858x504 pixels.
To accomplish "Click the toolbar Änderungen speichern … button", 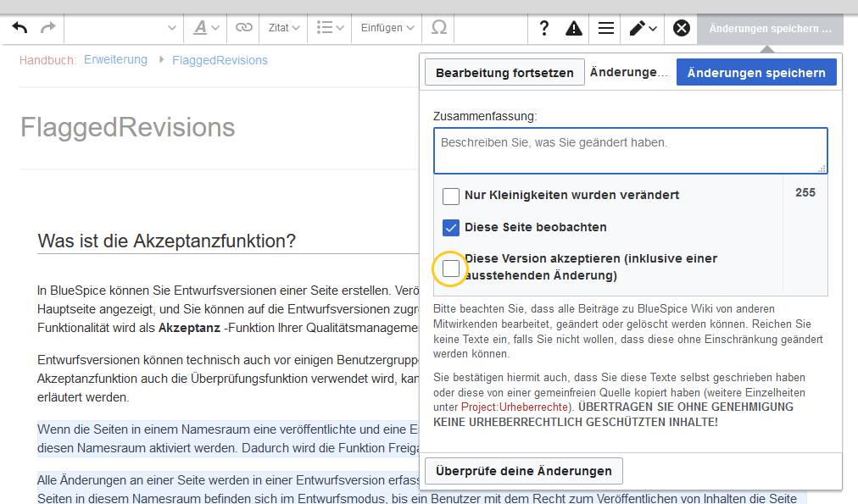I will [x=770, y=29].
